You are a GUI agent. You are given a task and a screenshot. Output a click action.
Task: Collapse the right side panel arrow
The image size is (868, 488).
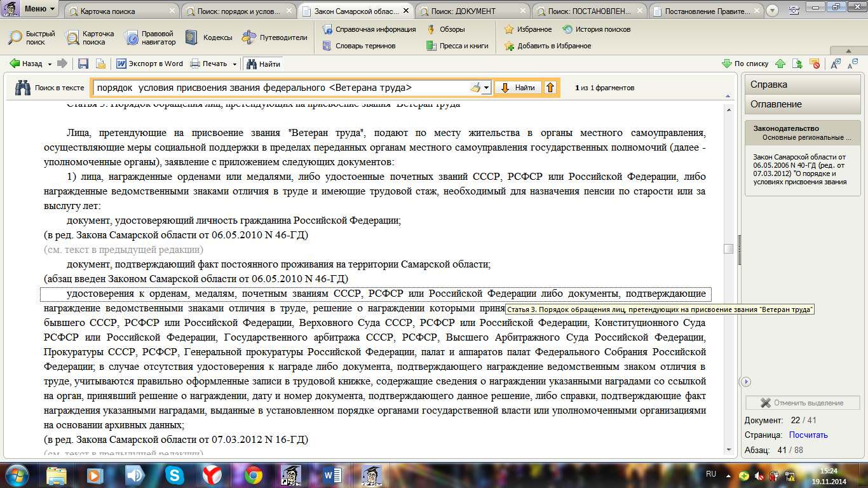point(746,381)
